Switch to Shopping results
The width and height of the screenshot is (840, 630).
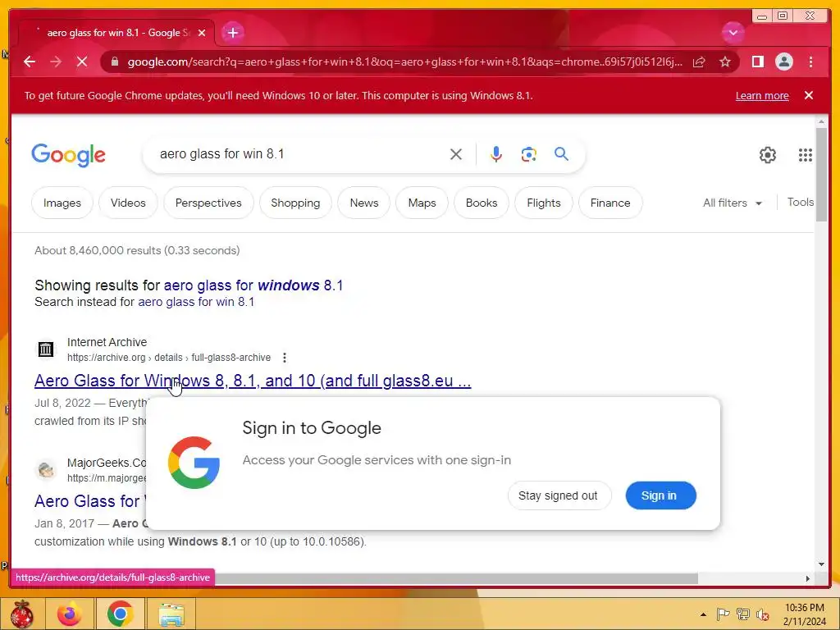point(295,203)
